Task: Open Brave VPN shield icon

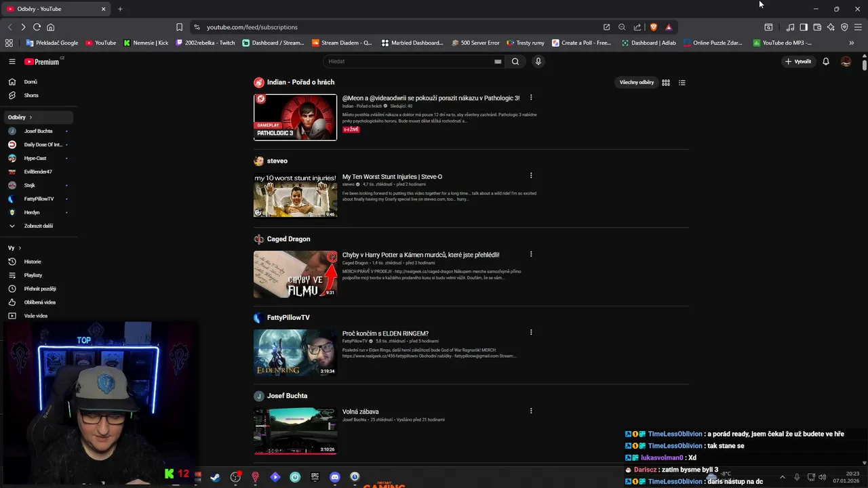Action: [x=844, y=27]
